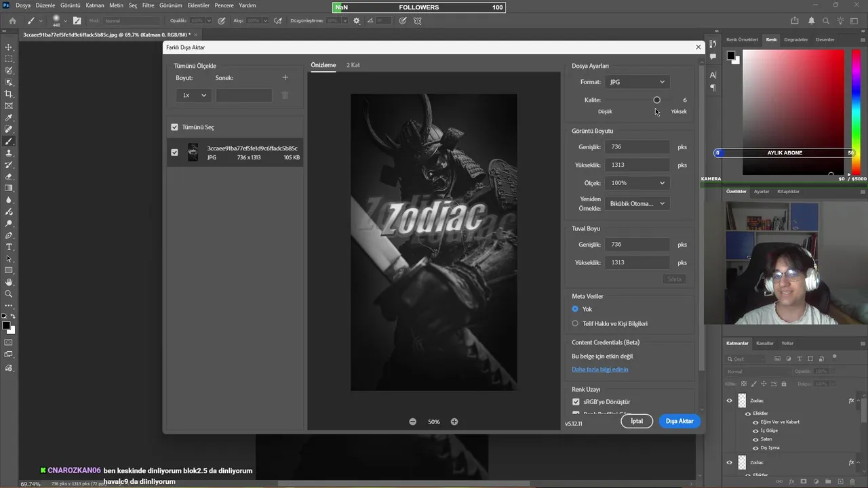
Task: Select the Path Selection tool
Action: (x=9, y=258)
